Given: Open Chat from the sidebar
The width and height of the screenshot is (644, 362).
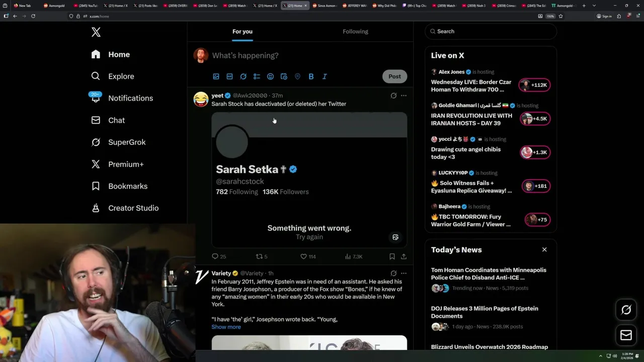Looking at the screenshot, I should tap(108, 120).
